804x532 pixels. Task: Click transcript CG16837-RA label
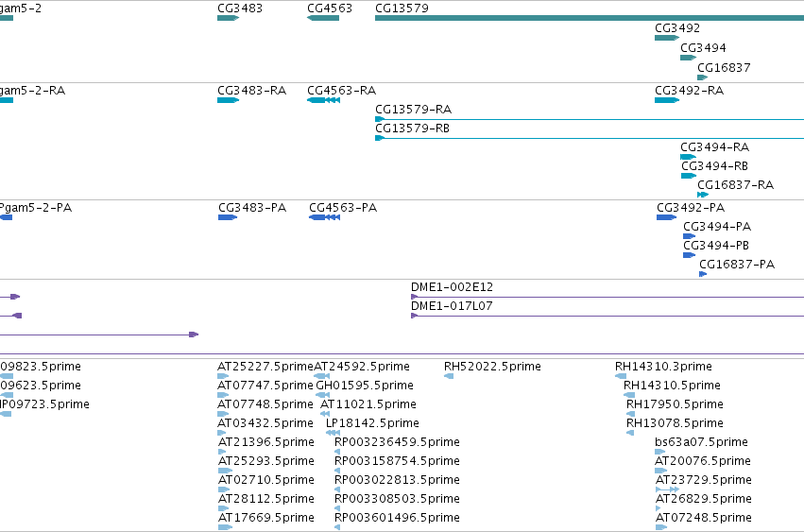[735, 185]
